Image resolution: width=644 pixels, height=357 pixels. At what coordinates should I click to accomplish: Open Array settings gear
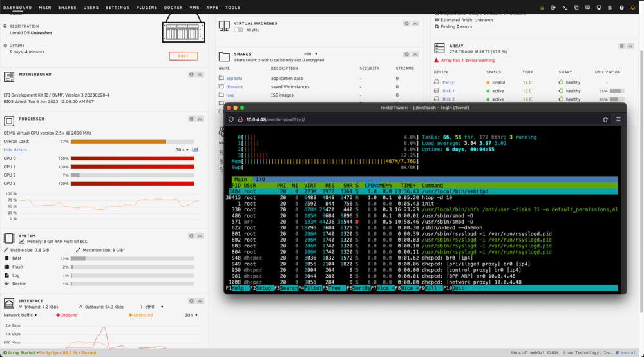click(x=622, y=46)
